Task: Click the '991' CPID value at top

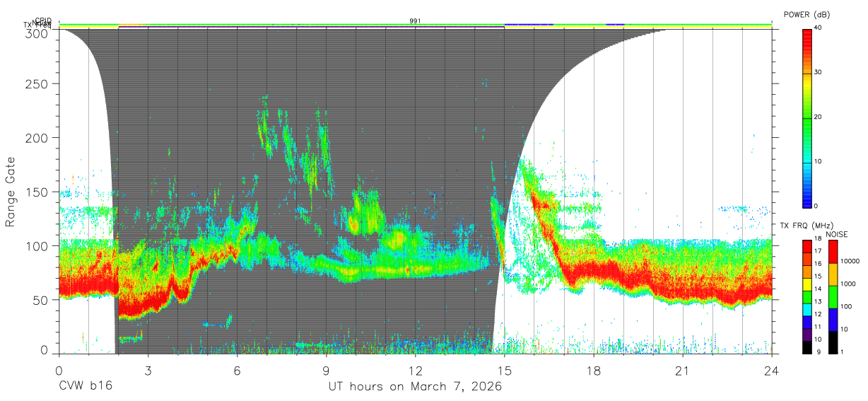Action: point(416,21)
